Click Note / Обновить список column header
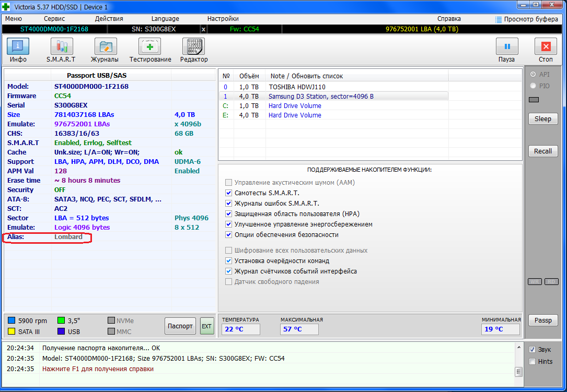This screenshot has height=392, width=567. 357,76
